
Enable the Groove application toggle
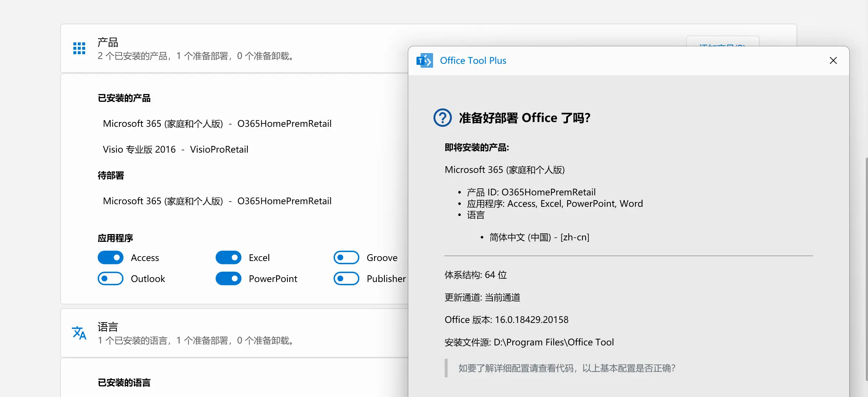tap(346, 258)
